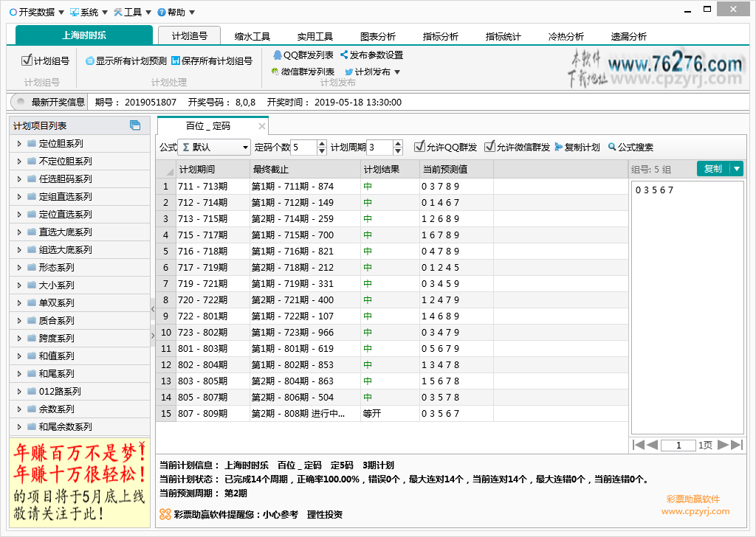The width and height of the screenshot is (756, 537).
Task: Open the 开奖数据 menu
Action: coord(37,12)
